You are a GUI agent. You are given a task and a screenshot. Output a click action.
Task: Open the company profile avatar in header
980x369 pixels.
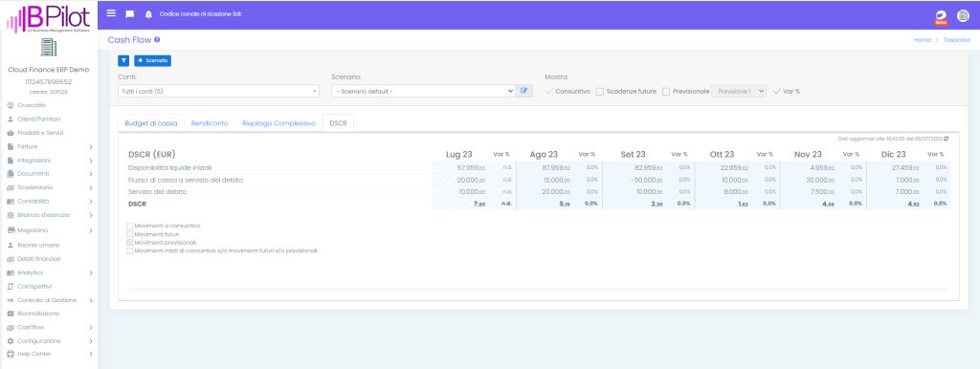point(963,16)
